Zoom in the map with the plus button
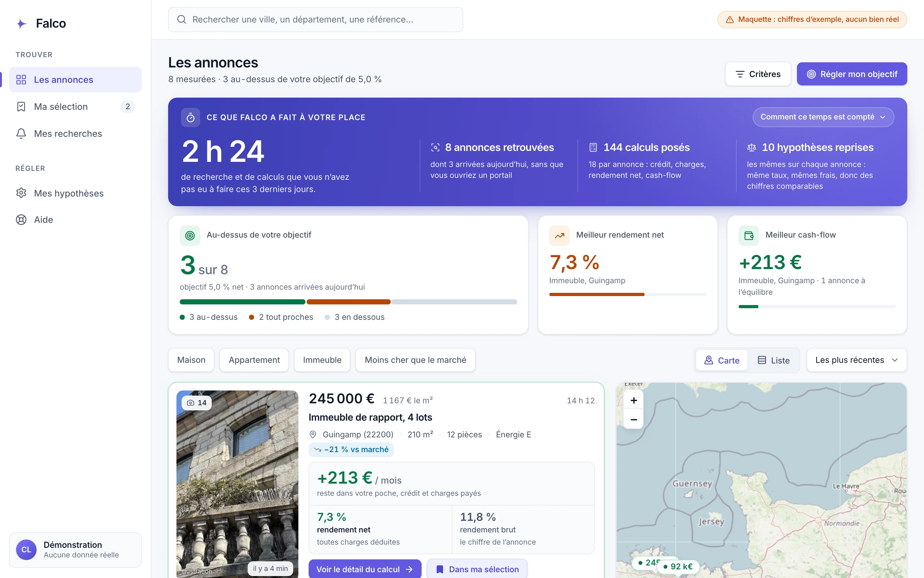924x578 pixels. click(634, 400)
